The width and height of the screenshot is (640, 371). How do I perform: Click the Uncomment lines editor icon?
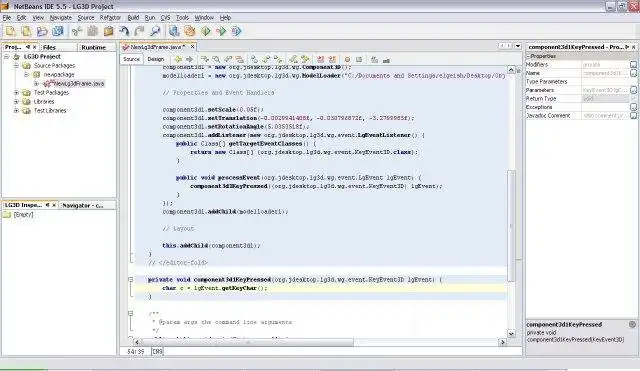tap(386, 60)
